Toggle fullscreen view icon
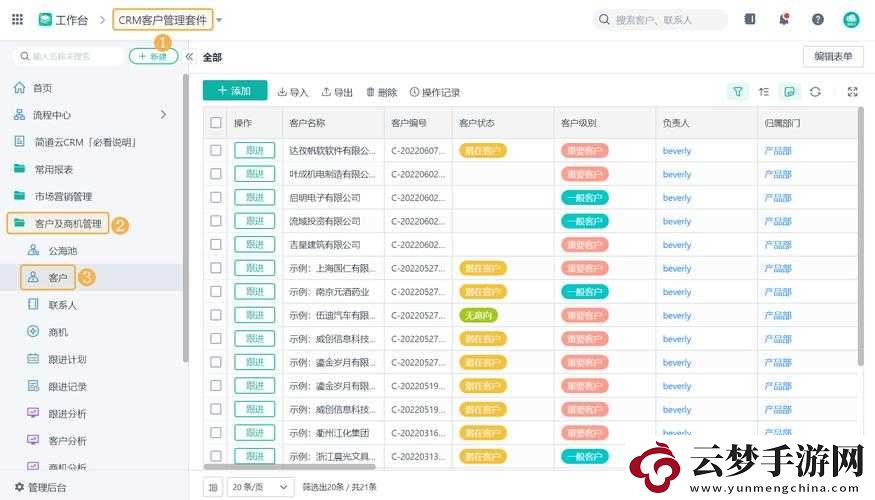 [852, 92]
